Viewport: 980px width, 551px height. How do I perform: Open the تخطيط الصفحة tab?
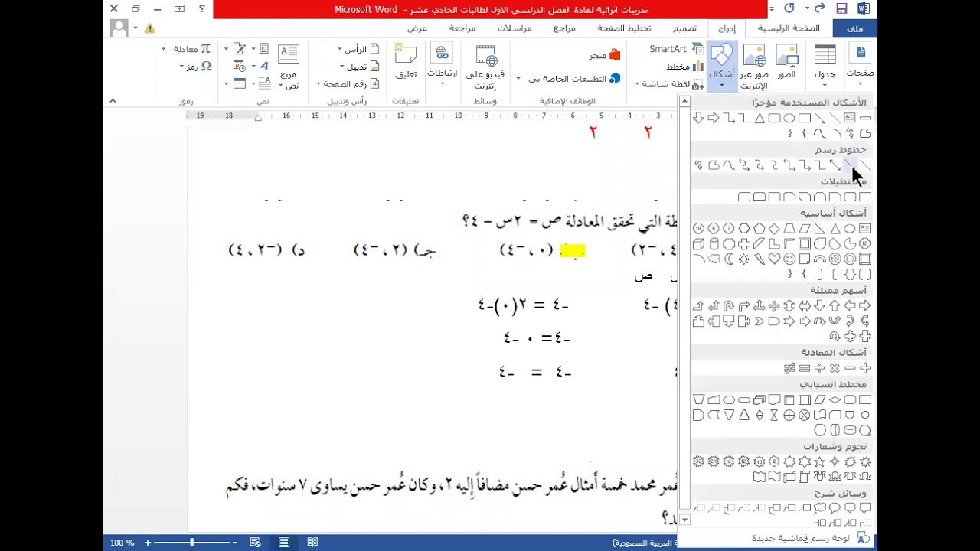click(x=624, y=28)
